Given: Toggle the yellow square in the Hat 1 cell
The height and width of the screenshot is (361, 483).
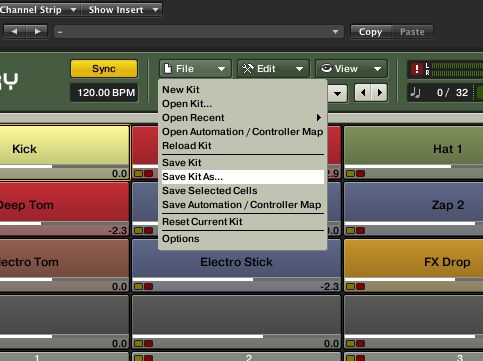Looking at the screenshot, I should click(x=350, y=173).
